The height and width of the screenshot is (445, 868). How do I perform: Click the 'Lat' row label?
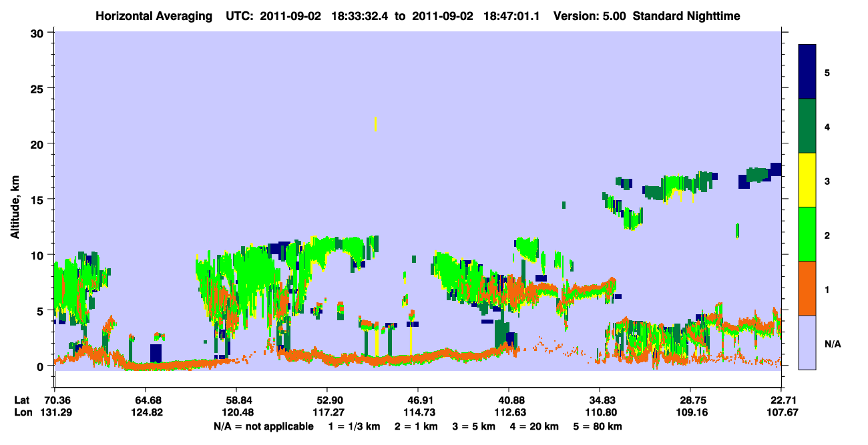21,400
